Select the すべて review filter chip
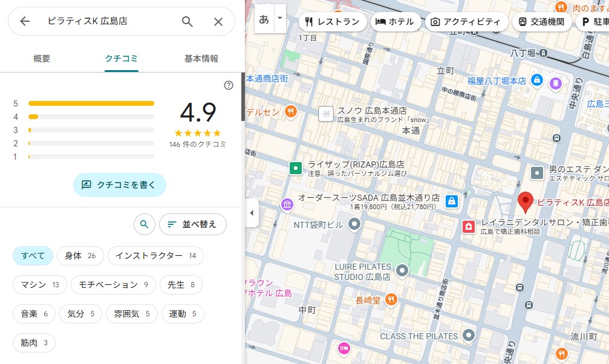 [x=33, y=256]
